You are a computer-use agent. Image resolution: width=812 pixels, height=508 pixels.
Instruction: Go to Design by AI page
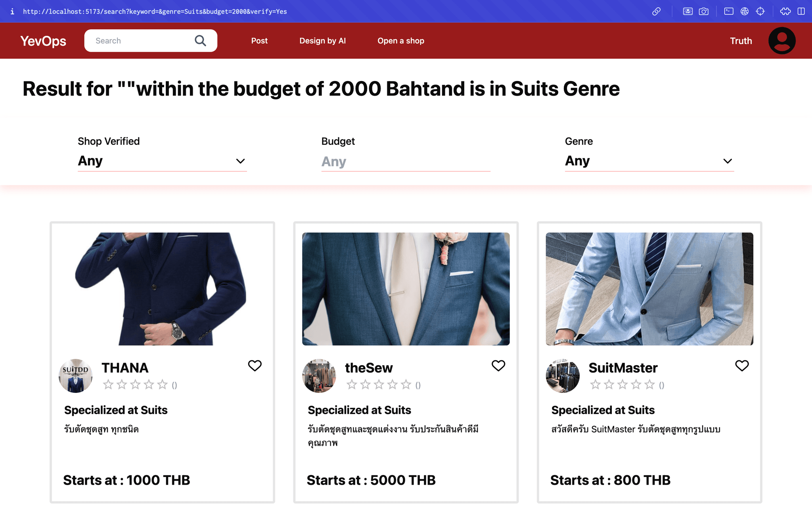tap(322, 41)
